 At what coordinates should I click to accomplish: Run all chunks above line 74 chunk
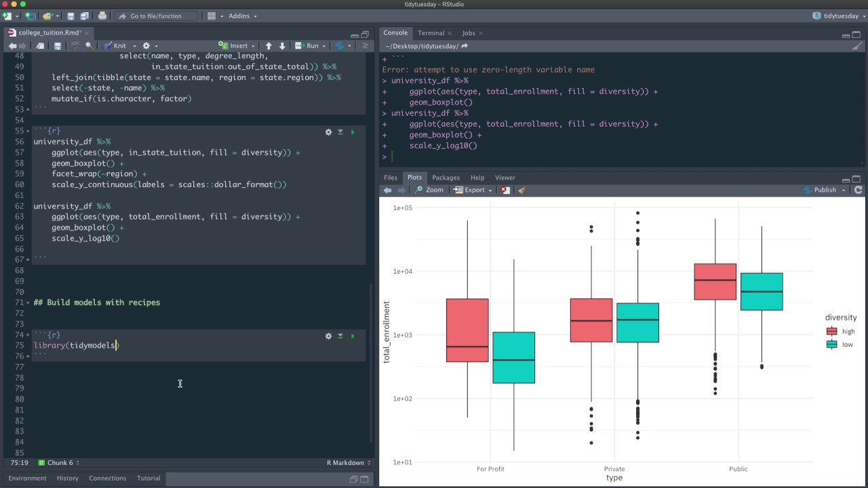[340, 335]
